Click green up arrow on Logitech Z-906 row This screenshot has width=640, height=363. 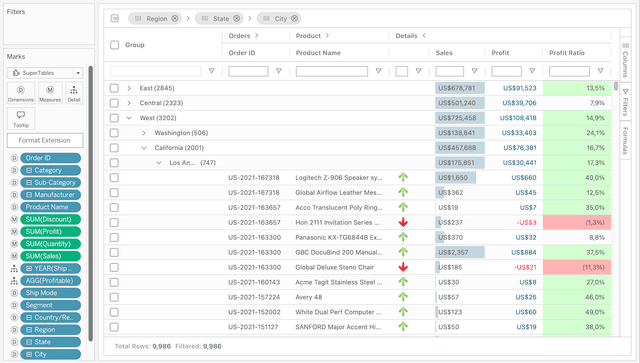click(403, 177)
